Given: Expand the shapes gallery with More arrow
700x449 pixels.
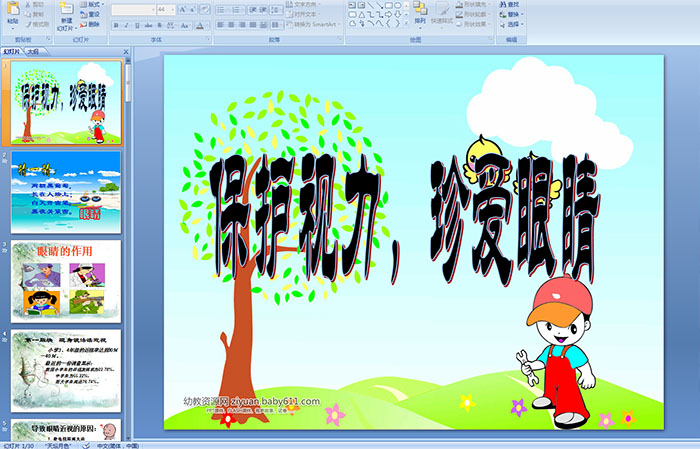Looking at the screenshot, I should (x=406, y=24).
